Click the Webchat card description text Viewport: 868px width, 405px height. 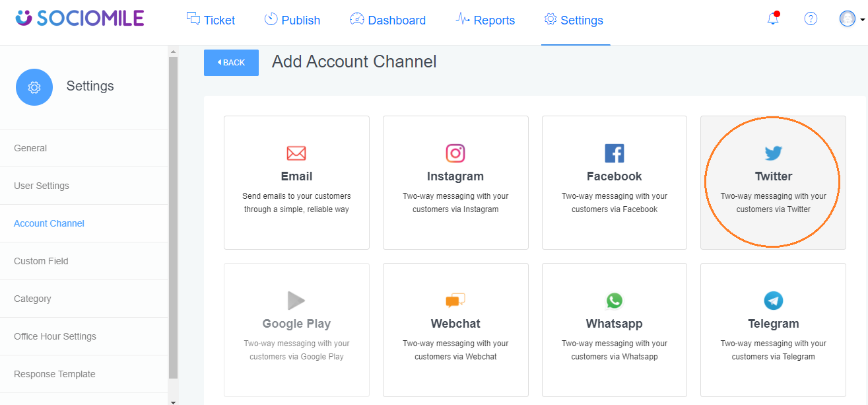click(x=455, y=350)
